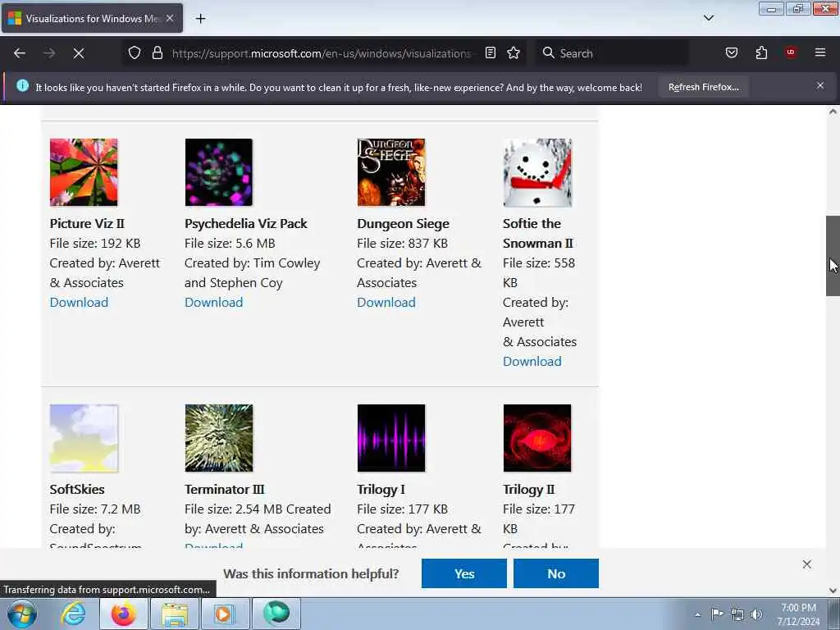Open the Extensions puzzle icon
This screenshot has width=840, height=630.
(761, 53)
